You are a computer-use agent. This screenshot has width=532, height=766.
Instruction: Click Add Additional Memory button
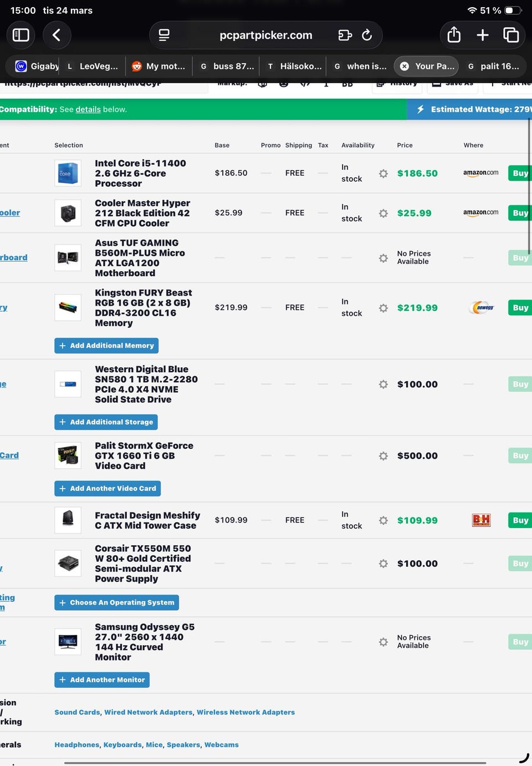tap(106, 346)
